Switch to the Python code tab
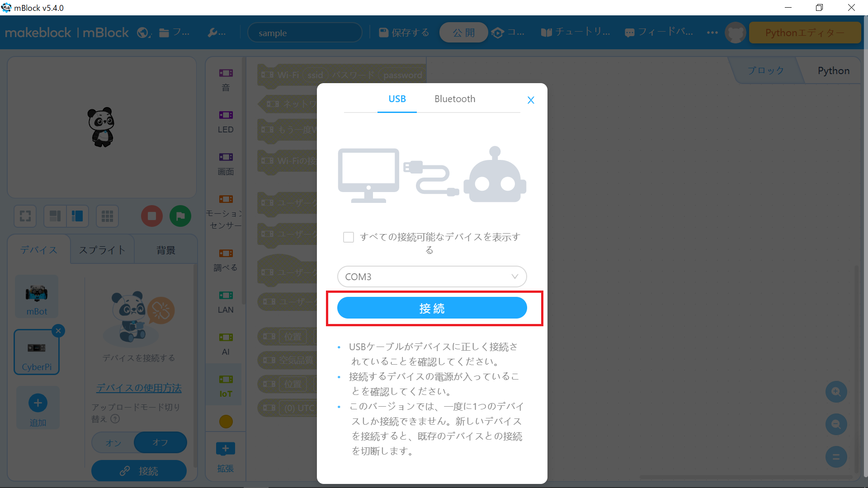Screen dimensions: 868x488 tap(833, 70)
